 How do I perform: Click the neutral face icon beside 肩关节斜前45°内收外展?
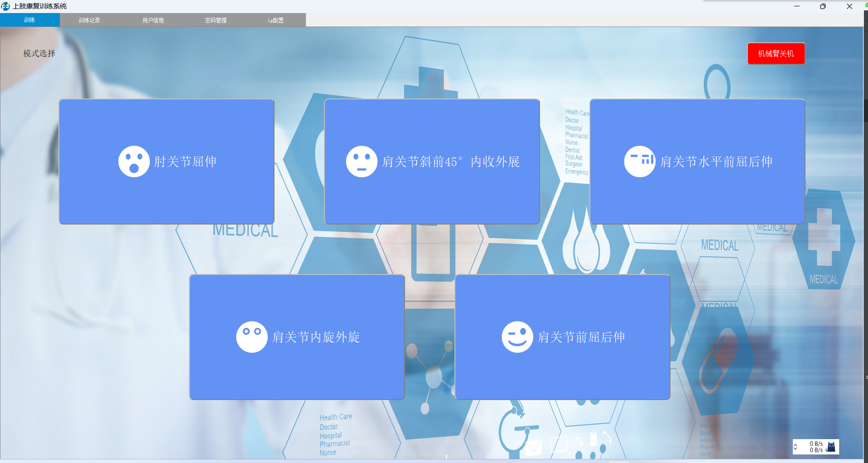point(361,162)
